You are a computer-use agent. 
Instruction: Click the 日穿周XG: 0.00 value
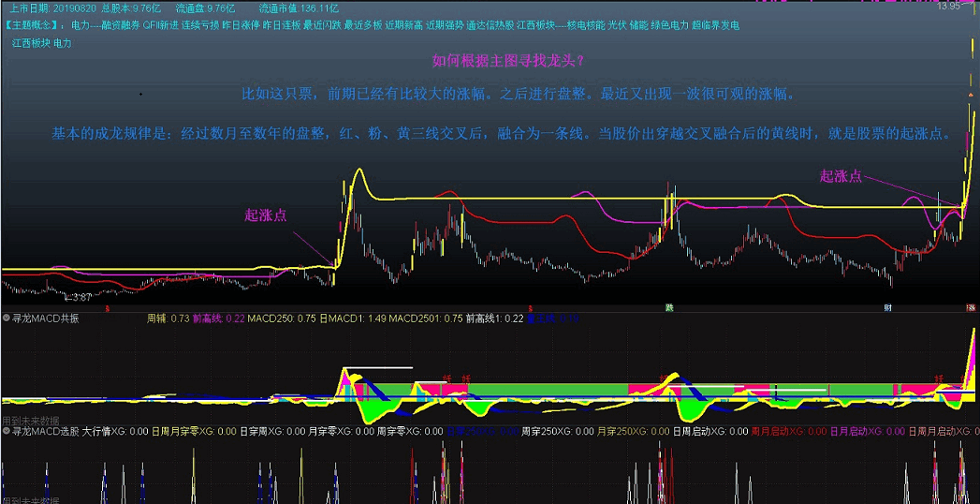coord(275,432)
